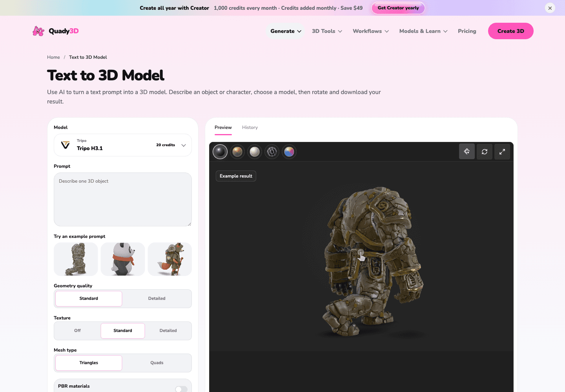
Task: Turn texture Off
Action: point(78,331)
